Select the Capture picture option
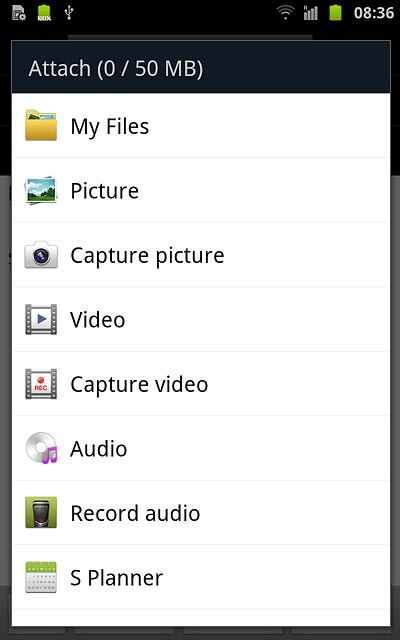Screen dimensions: 400x640 tap(201, 255)
